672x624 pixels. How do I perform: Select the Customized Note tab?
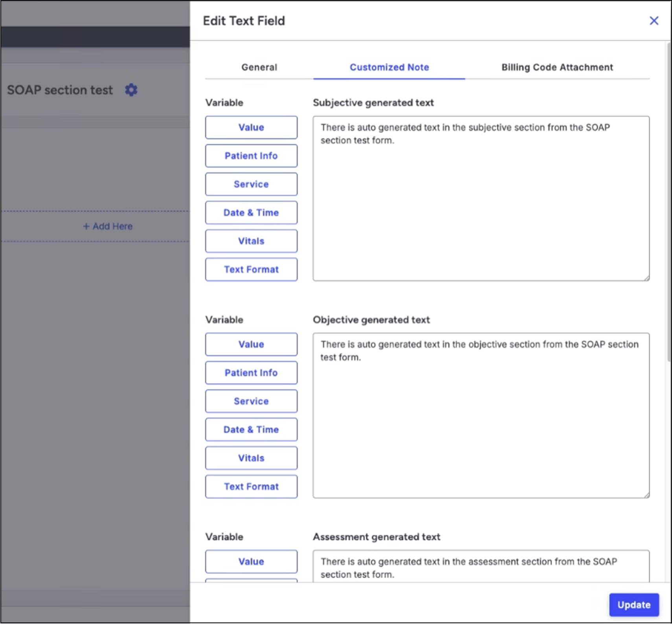click(x=389, y=67)
